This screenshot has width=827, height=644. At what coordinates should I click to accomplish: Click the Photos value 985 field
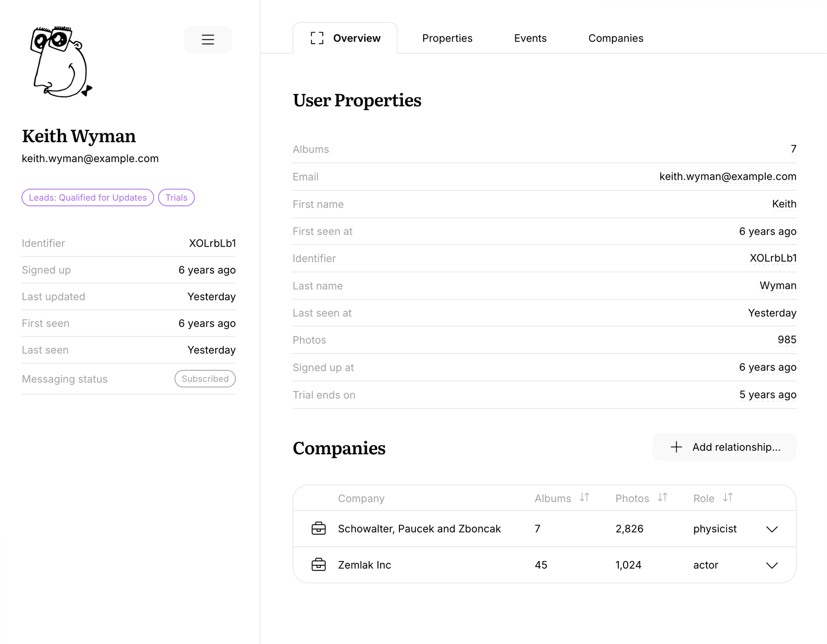[x=787, y=340]
